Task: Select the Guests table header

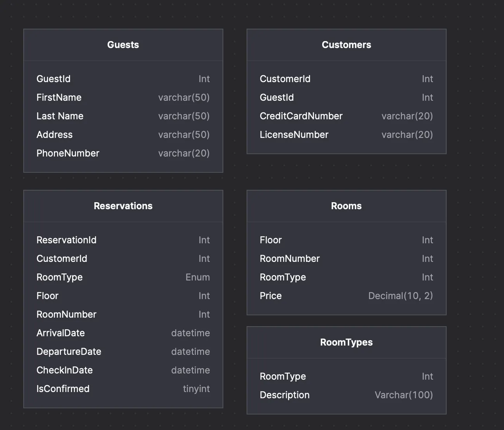Action: [x=123, y=45]
